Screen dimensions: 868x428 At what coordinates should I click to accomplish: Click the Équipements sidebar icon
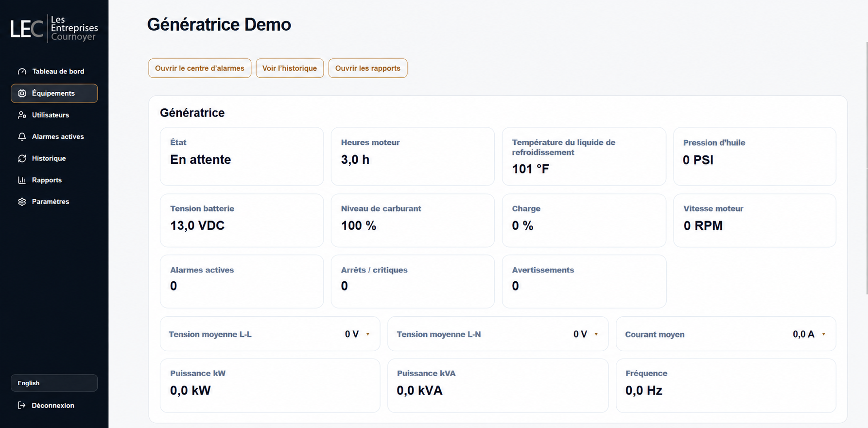[22, 93]
